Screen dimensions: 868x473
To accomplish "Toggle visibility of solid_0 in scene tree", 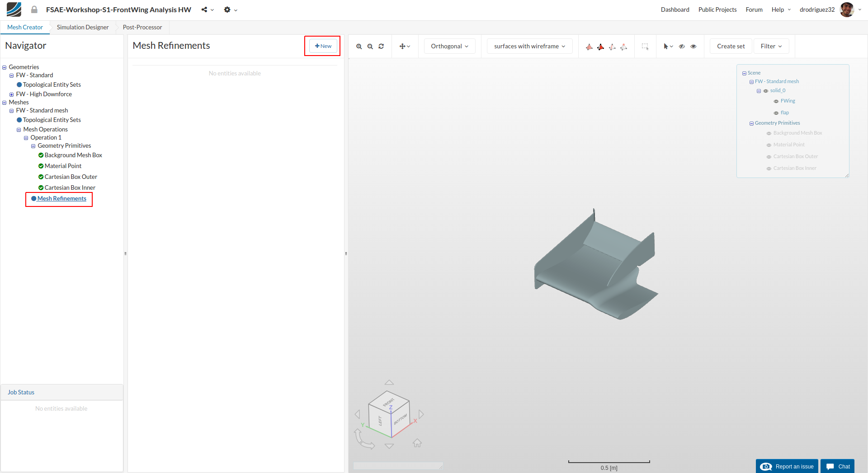I will tap(766, 91).
